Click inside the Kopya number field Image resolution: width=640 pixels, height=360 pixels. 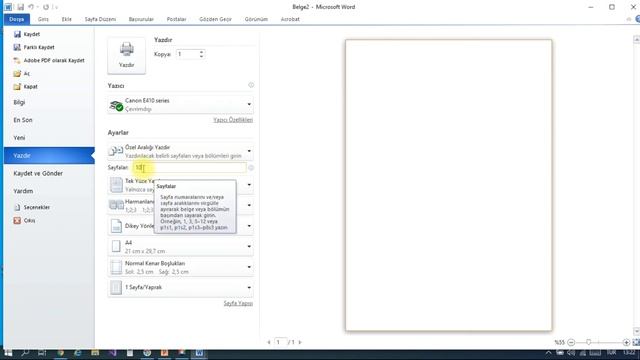[188, 54]
